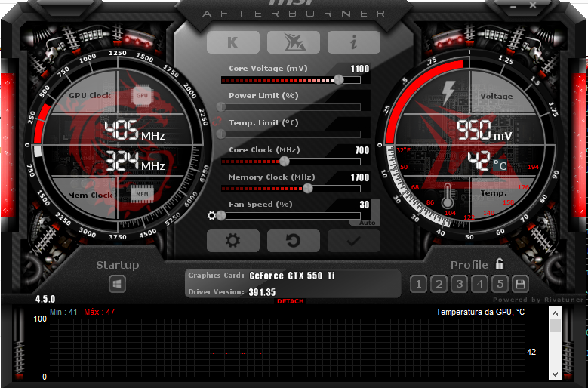Click the Fan Speed slider handle
Viewport: 588px width, 388px height.
221,216
